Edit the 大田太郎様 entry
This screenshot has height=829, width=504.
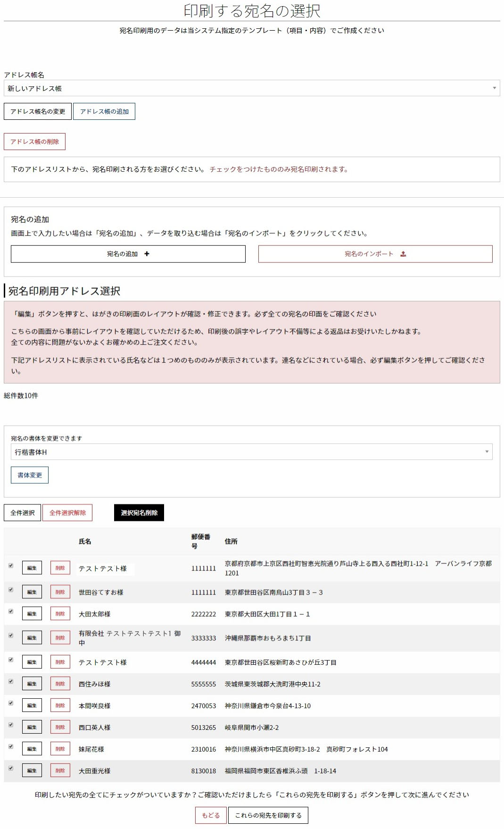(x=32, y=614)
